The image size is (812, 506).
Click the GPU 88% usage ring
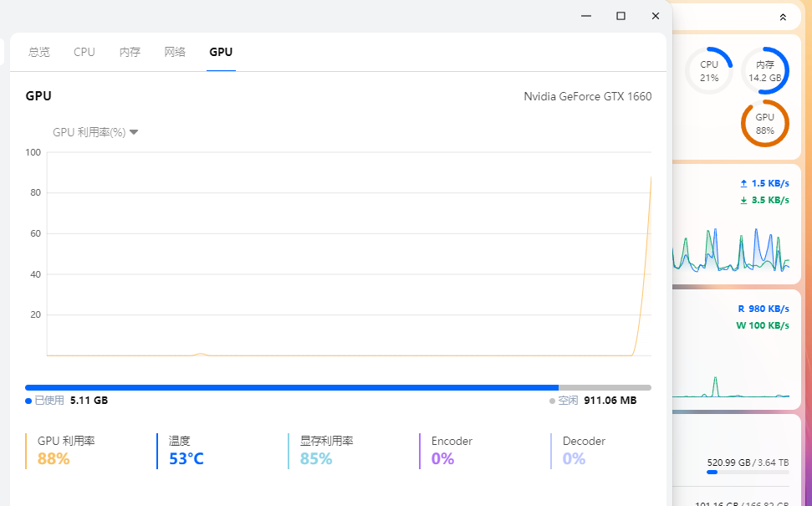764,124
